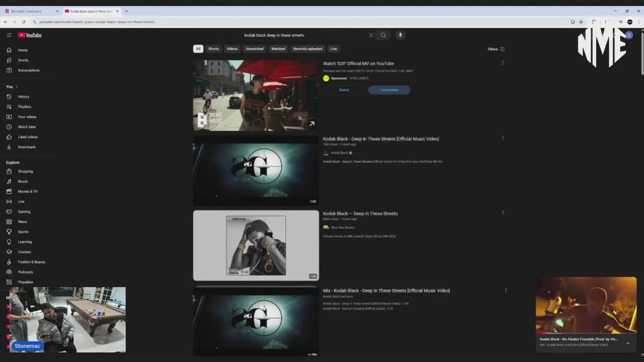Click the page vertical scrollbar
The width and height of the screenshot is (644, 362).
pos(641,53)
